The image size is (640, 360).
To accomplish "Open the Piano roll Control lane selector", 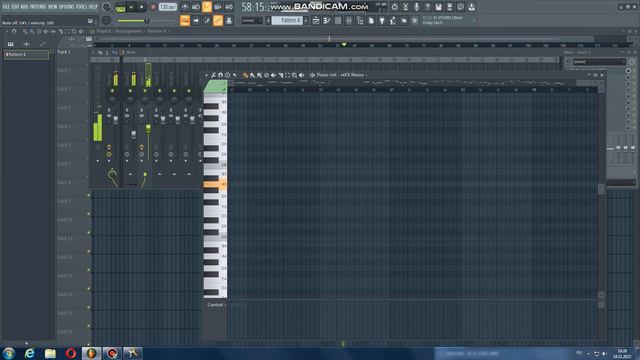I will click(216, 305).
